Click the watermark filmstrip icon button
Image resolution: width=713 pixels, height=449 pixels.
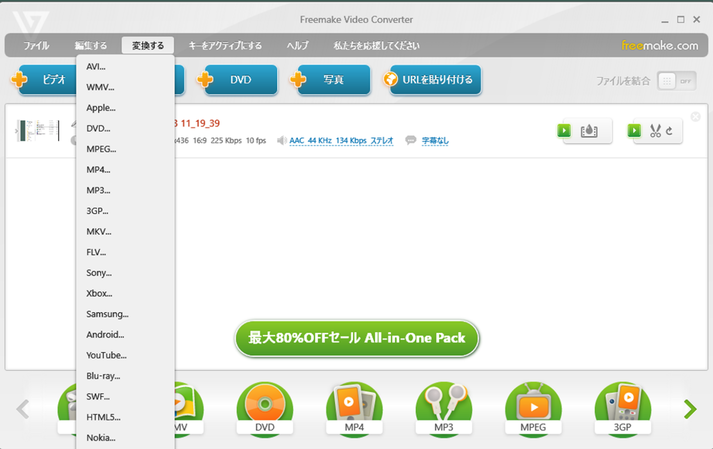(587, 131)
